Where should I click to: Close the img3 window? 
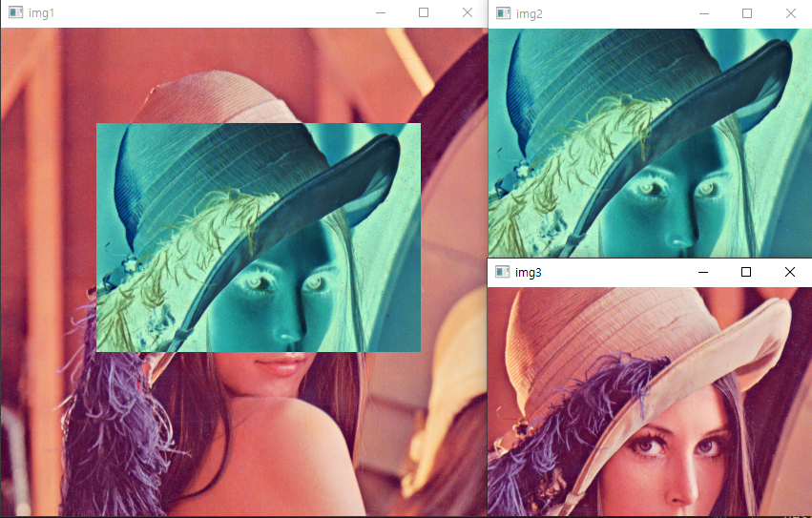click(789, 272)
